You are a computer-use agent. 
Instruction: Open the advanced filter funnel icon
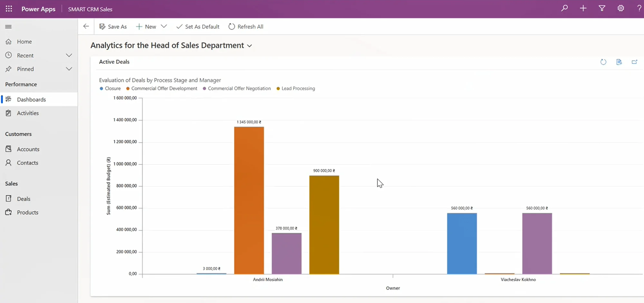(602, 9)
